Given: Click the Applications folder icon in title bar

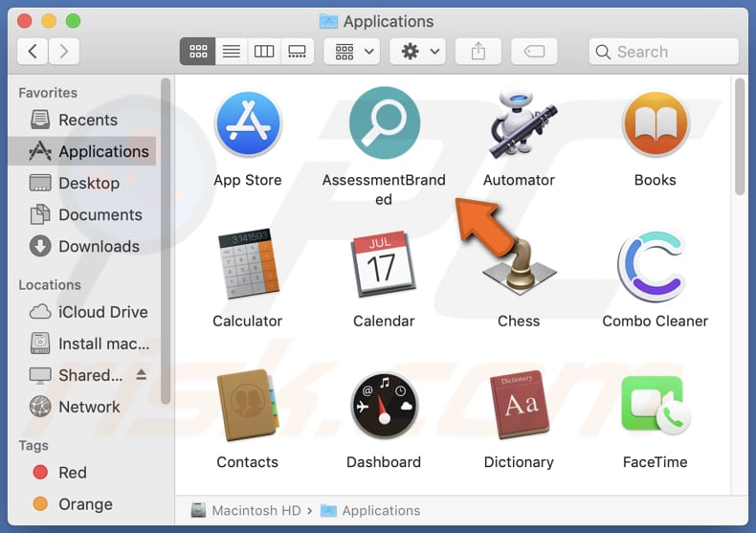Looking at the screenshot, I should point(328,21).
